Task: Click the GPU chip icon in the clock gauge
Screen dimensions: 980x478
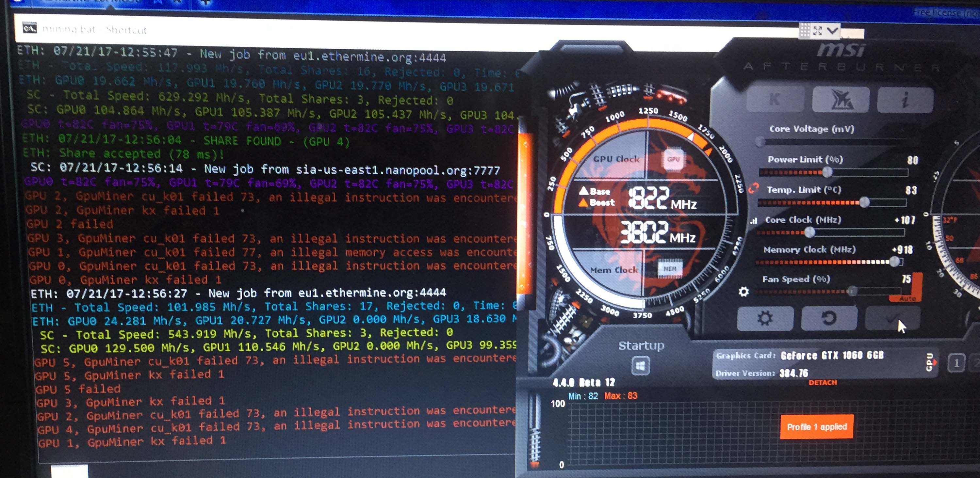Action: click(673, 159)
